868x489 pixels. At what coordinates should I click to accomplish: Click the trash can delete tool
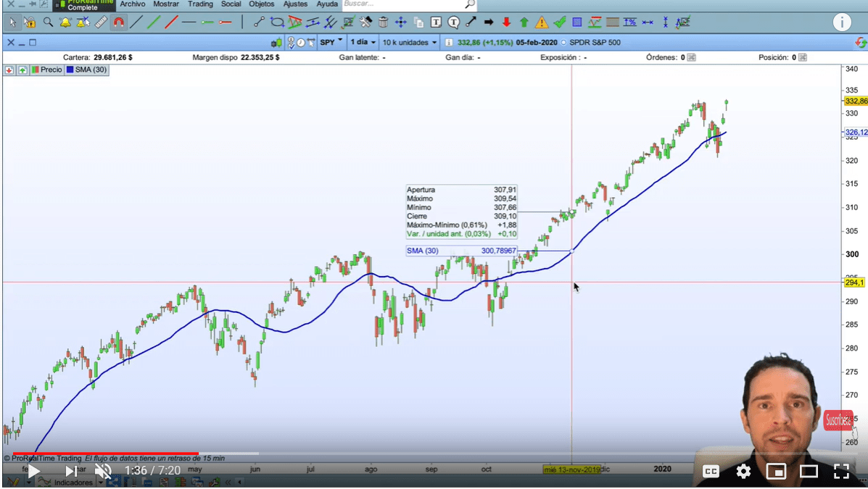pos(383,22)
